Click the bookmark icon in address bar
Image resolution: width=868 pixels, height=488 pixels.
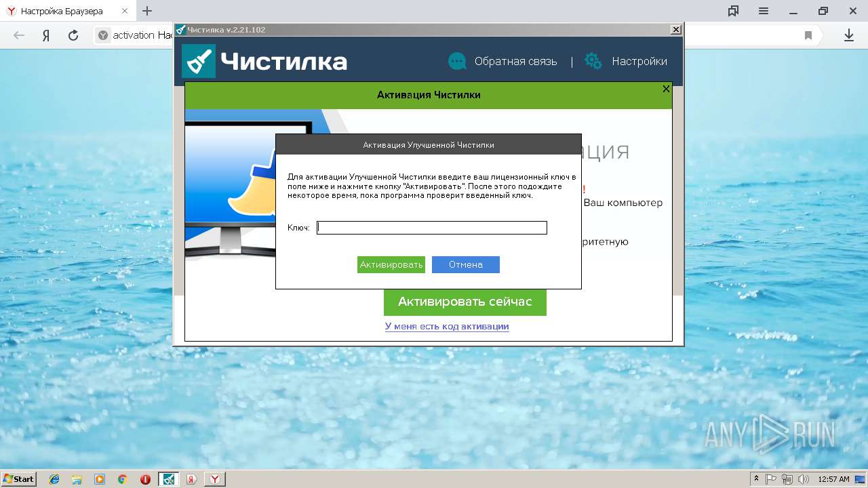click(808, 35)
